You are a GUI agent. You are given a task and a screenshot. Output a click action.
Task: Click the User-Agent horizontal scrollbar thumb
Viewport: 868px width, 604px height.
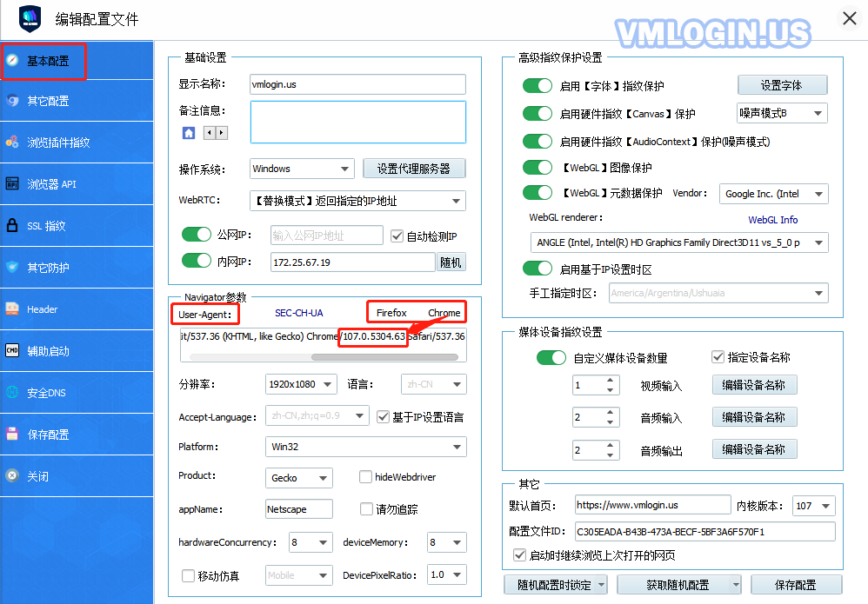(384, 357)
